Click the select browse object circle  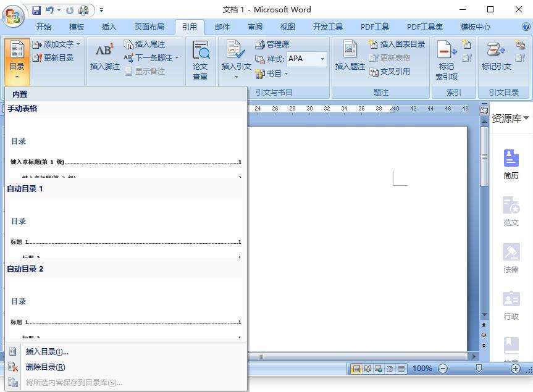(484, 335)
